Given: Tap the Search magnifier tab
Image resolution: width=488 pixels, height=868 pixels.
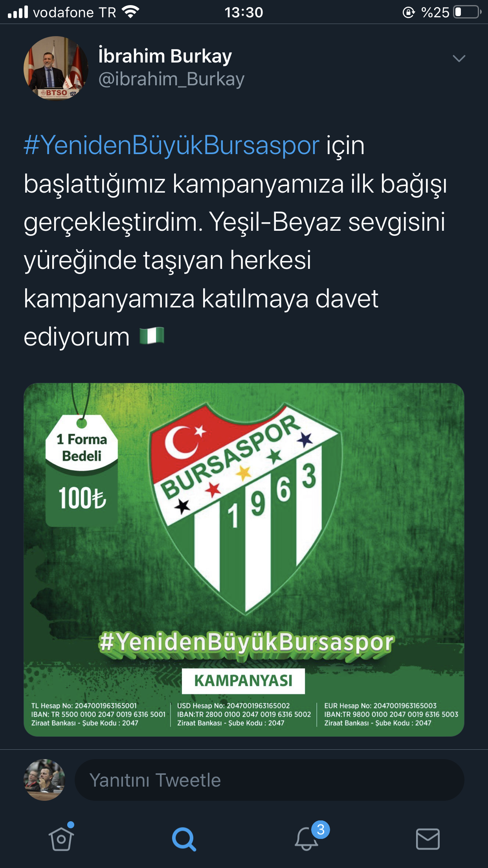Looking at the screenshot, I should tap(184, 839).
